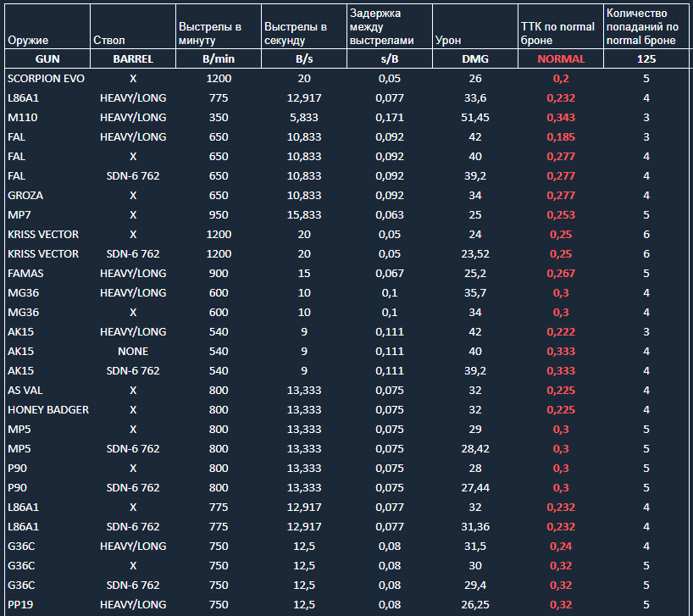Click FAMAS TTK value 0,267
Screen dimensions: 693x616
click(x=561, y=274)
